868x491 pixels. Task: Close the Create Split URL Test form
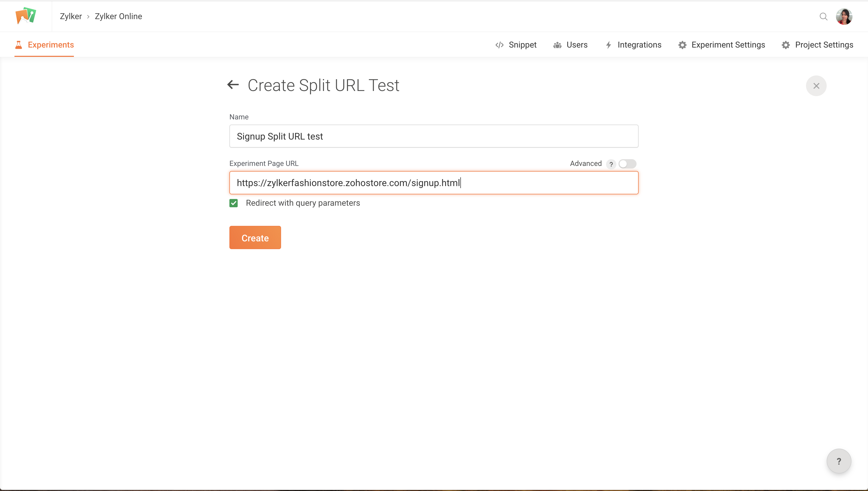pos(816,86)
